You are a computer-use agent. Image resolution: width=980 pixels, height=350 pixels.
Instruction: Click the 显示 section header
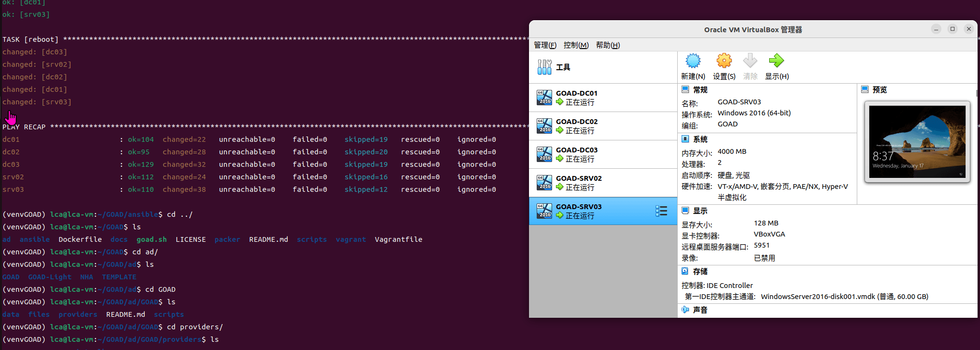pos(700,211)
